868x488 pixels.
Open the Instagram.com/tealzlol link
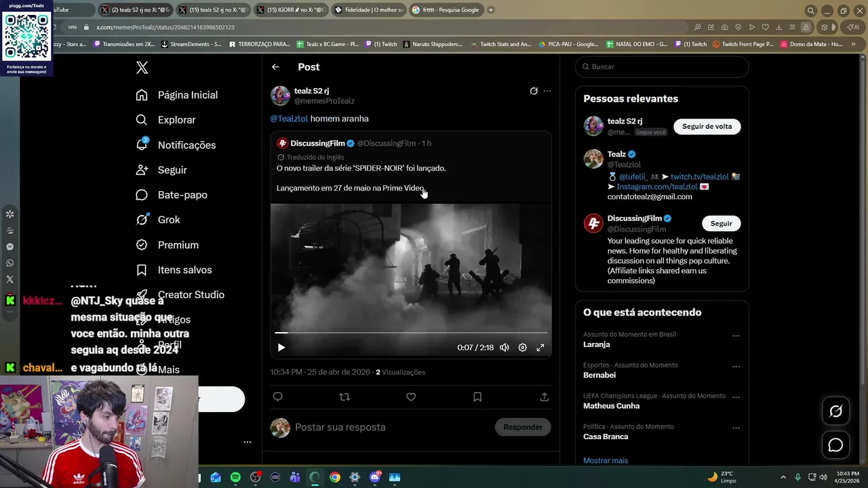point(656,187)
